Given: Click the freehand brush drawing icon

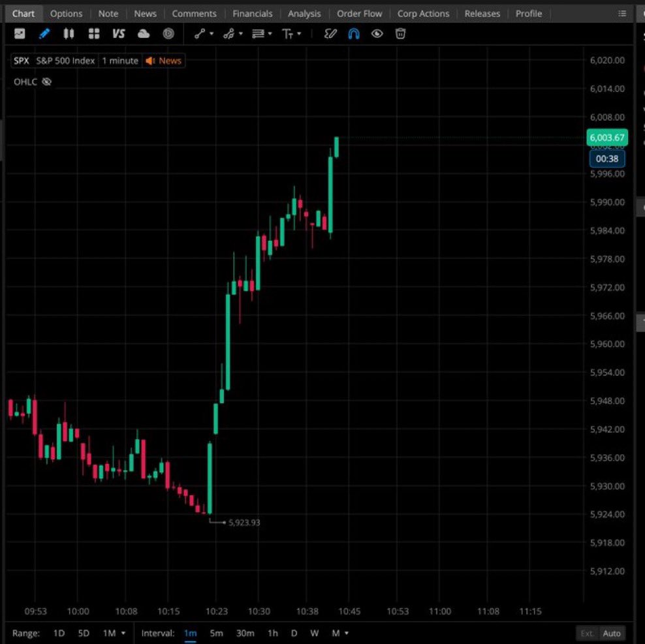Looking at the screenshot, I should (x=330, y=34).
